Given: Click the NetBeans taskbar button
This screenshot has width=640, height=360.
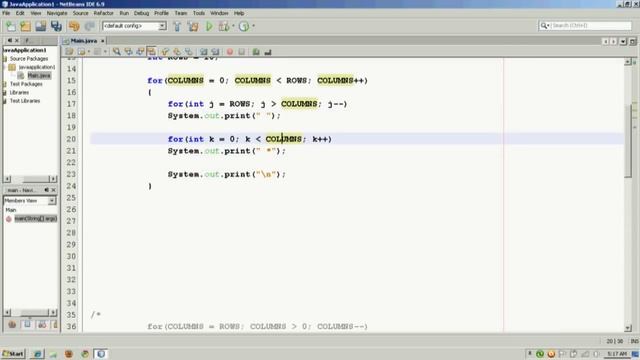Looking at the screenshot, I should (101, 354).
